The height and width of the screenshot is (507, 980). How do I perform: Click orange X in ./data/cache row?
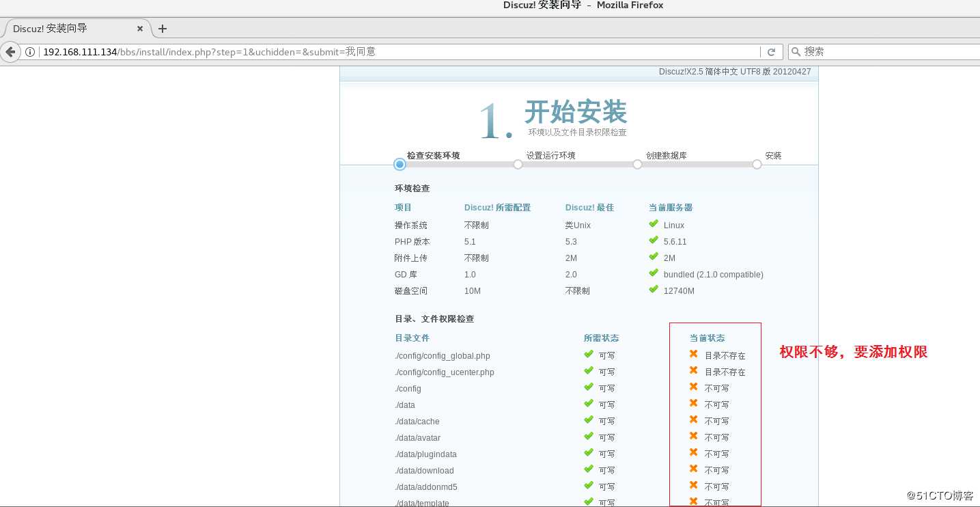pyautogui.click(x=693, y=420)
